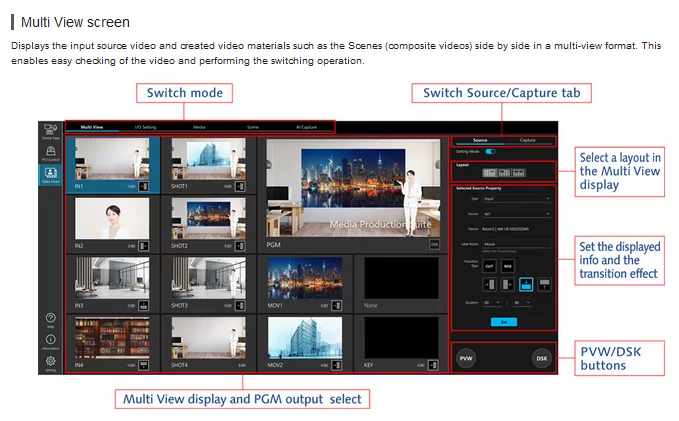This screenshot has height=421, width=679.
Task: Click the round PVW button
Action: 466,358
